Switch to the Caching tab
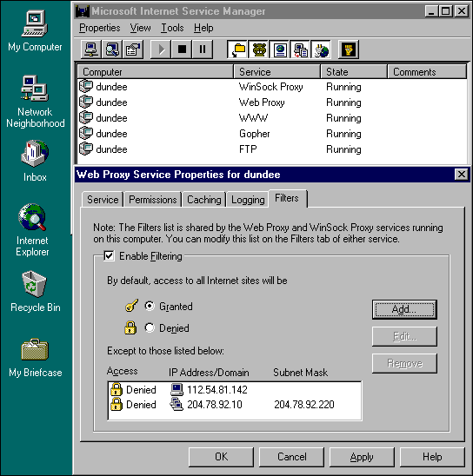 pyautogui.click(x=203, y=200)
